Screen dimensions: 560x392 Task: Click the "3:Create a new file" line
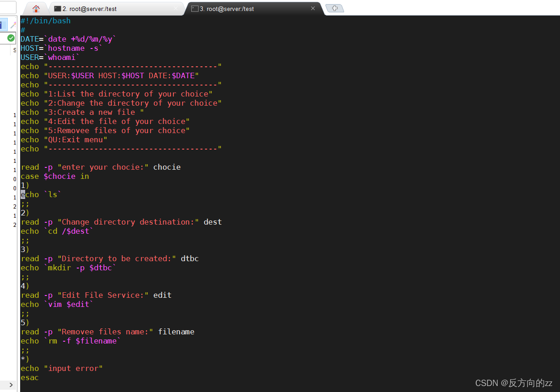click(x=82, y=112)
